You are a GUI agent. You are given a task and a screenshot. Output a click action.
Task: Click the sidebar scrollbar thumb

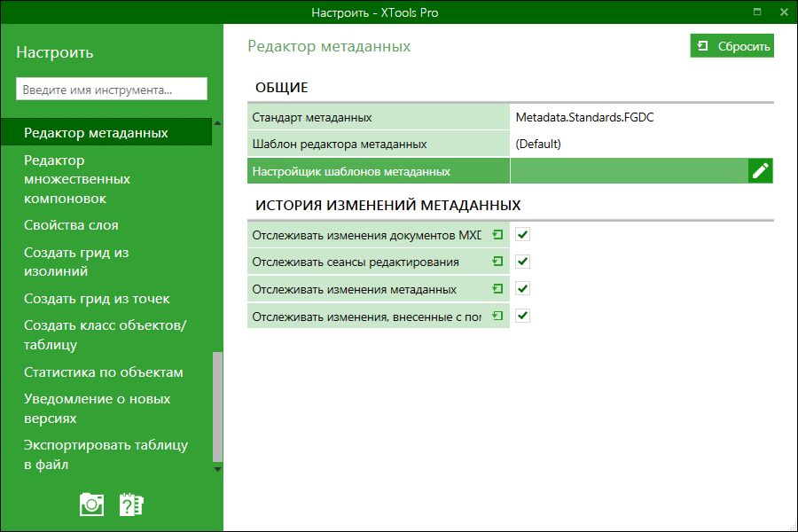[x=217, y=406]
